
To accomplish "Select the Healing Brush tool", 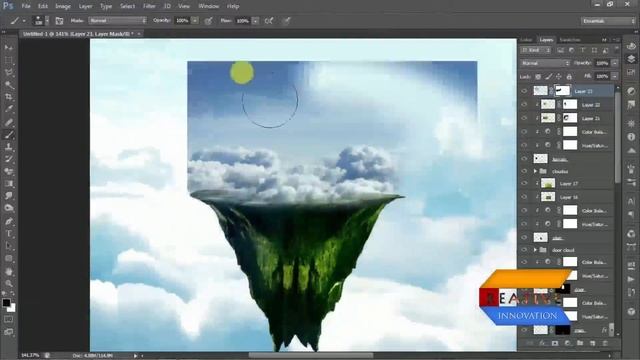I will point(9,122).
